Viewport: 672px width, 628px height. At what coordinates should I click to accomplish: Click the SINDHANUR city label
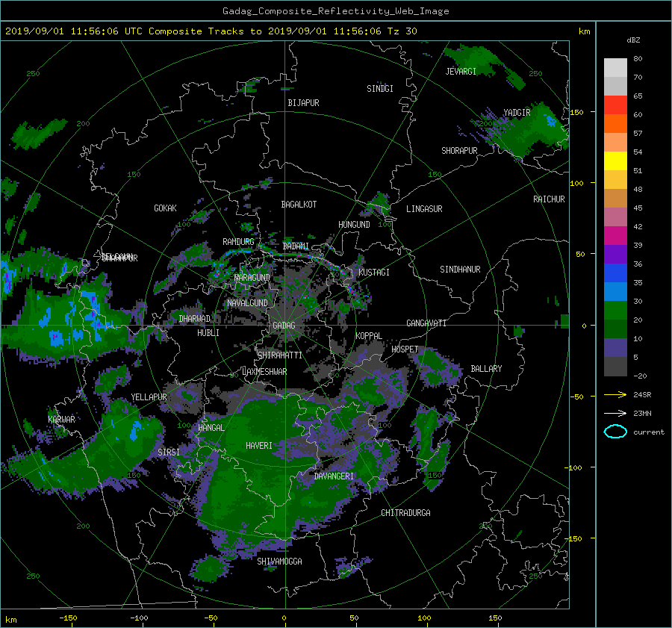pyautogui.click(x=460, y=270)
